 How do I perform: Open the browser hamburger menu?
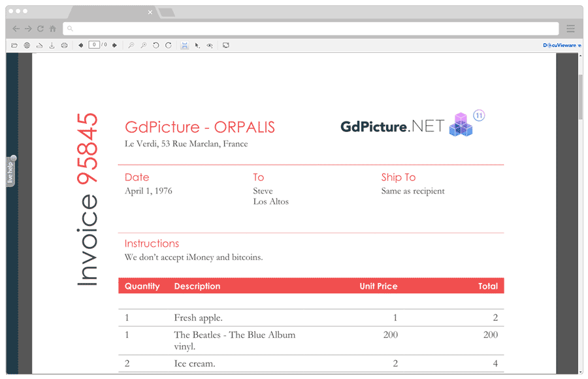tap(571, 29)
